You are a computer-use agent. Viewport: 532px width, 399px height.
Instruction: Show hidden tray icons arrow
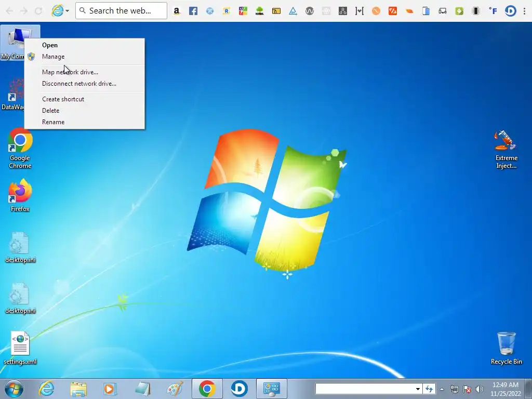[442, 389]
